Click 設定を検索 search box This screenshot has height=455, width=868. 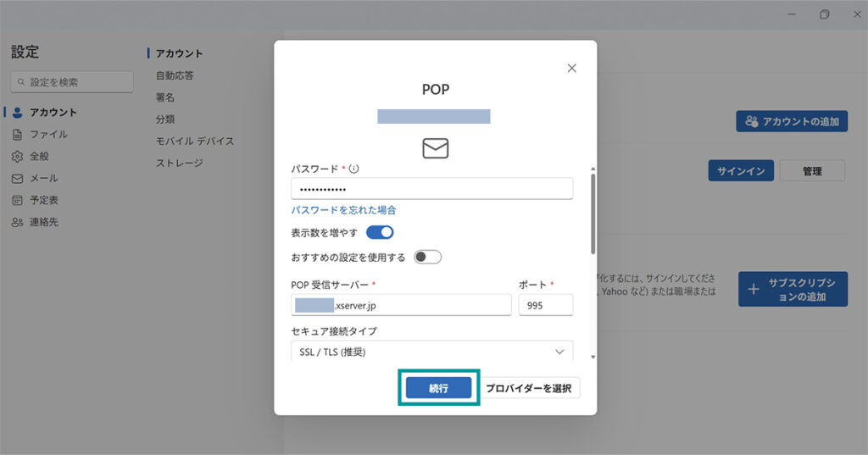(72, 82)
